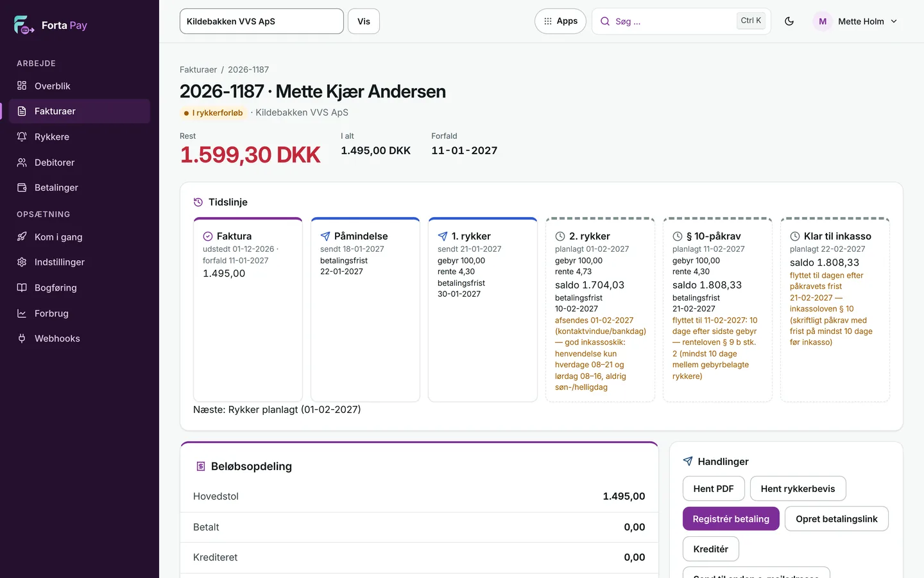Select Fakturaer in the sidebar

coord(80,111)
